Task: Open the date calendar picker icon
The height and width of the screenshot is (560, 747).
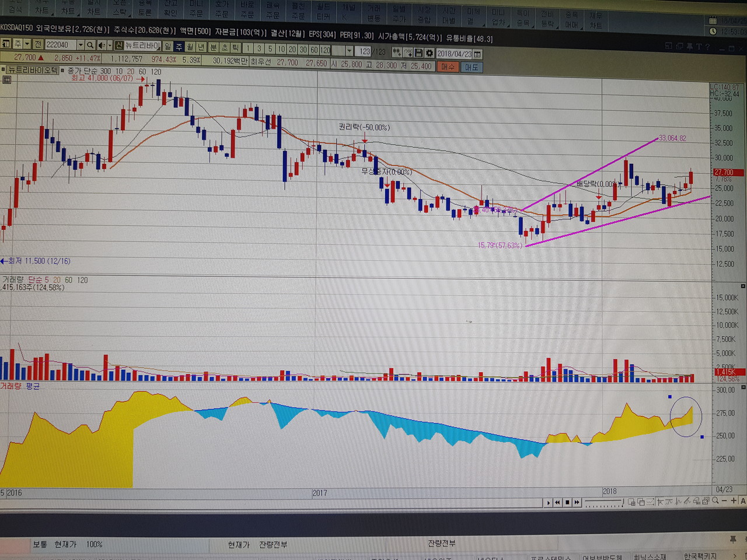Action: point(477,54)
